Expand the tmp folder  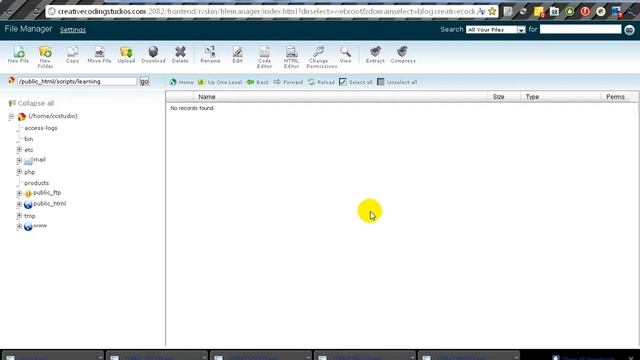19,215
